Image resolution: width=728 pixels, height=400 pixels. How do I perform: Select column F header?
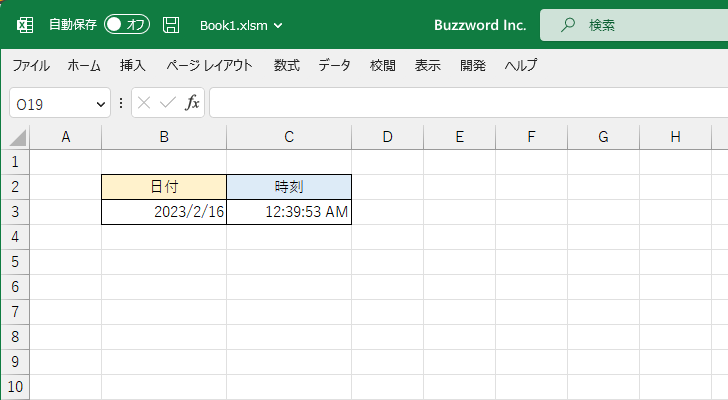click(531, 137)
